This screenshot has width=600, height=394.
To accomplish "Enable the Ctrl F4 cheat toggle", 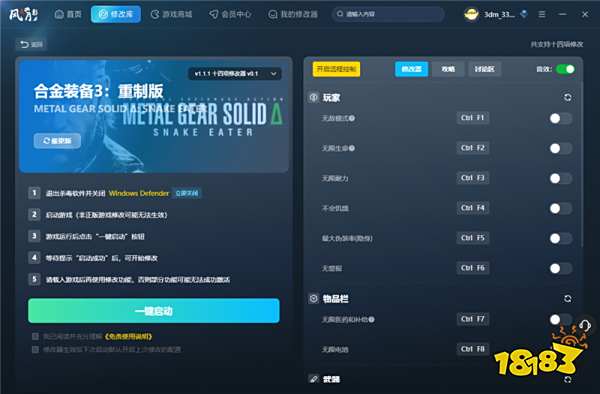I will 561,208.
